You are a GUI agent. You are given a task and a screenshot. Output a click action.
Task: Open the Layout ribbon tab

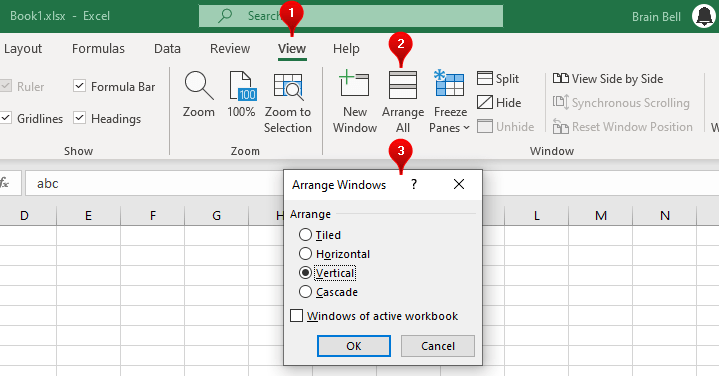click(x=22, y=49)
